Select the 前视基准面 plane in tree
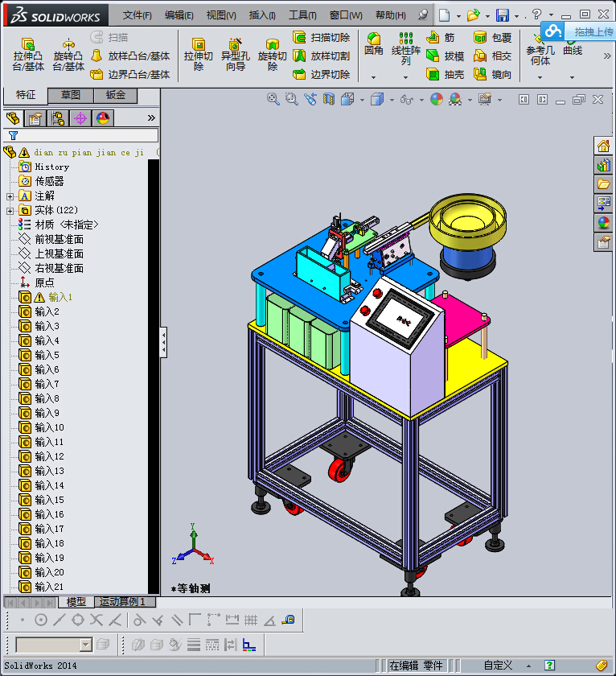 (x=59, y=239)
